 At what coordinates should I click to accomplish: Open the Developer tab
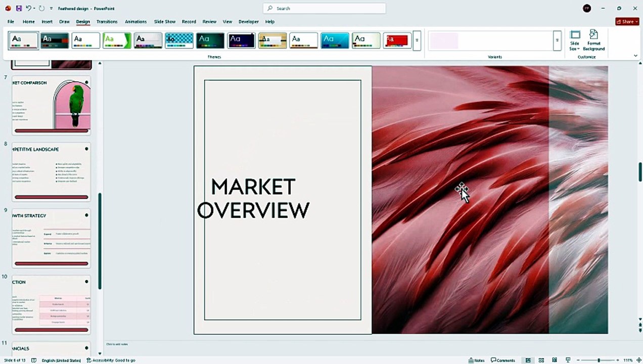249,22
